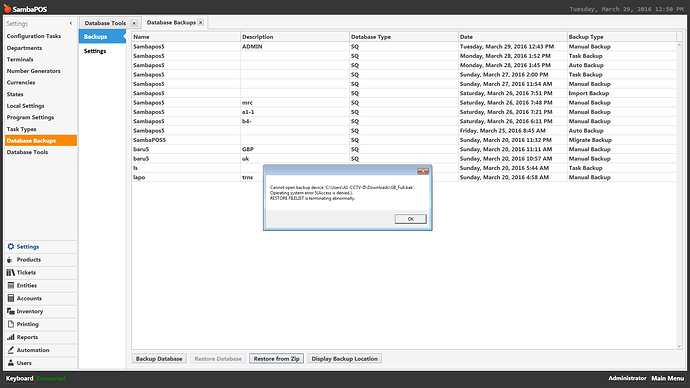Screen dimensions: 690x388
Task: Click the Printing page icon
Action: tap(11, 324)
